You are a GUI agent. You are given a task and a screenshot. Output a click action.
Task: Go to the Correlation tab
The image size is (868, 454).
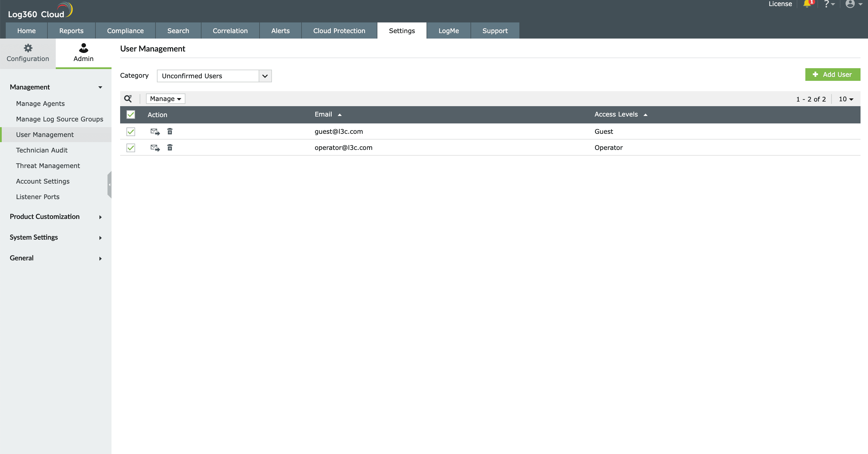pyautogui.click(x=230, y=31)
